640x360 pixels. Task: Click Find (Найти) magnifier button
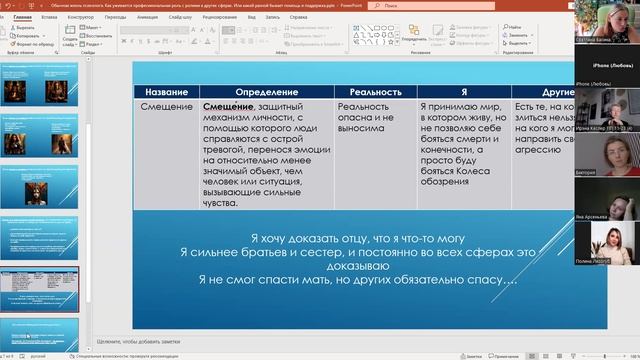pos(513,27)
